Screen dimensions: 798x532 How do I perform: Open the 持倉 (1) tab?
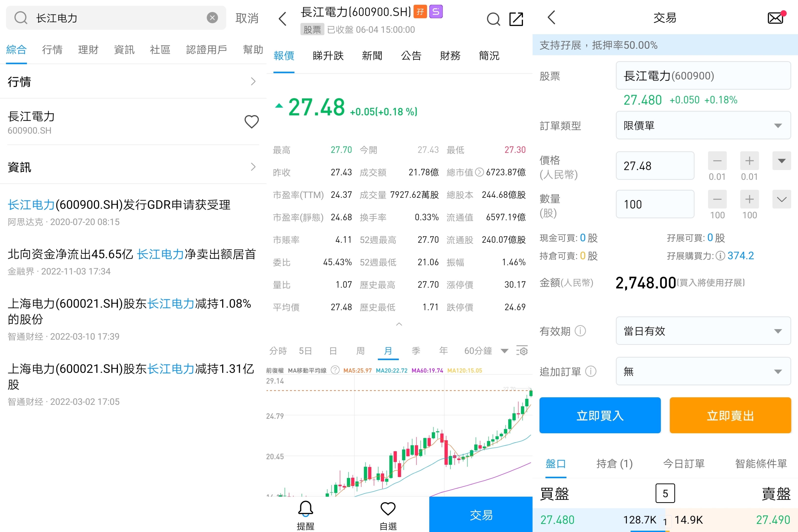pyautogui.click(x=614, y=464)
